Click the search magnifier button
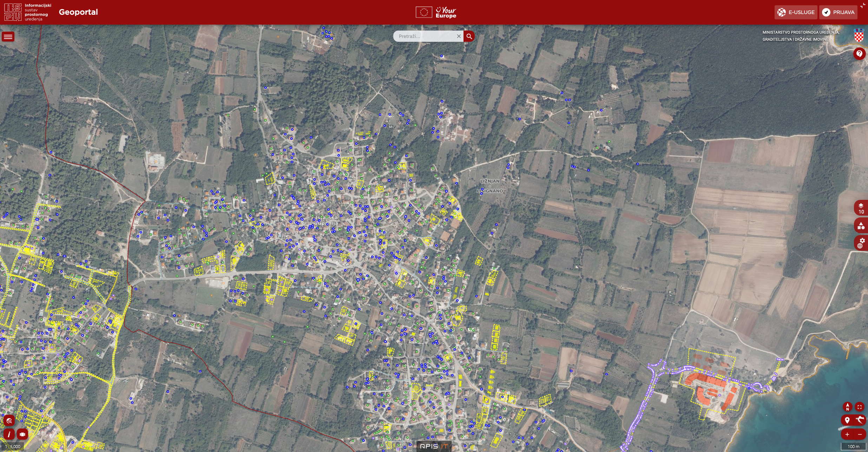The width and height of the screenshot is (868, 452). coord(469,36)
